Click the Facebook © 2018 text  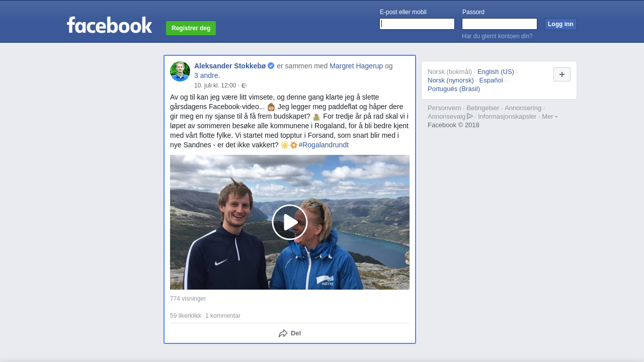click(453, 125)
